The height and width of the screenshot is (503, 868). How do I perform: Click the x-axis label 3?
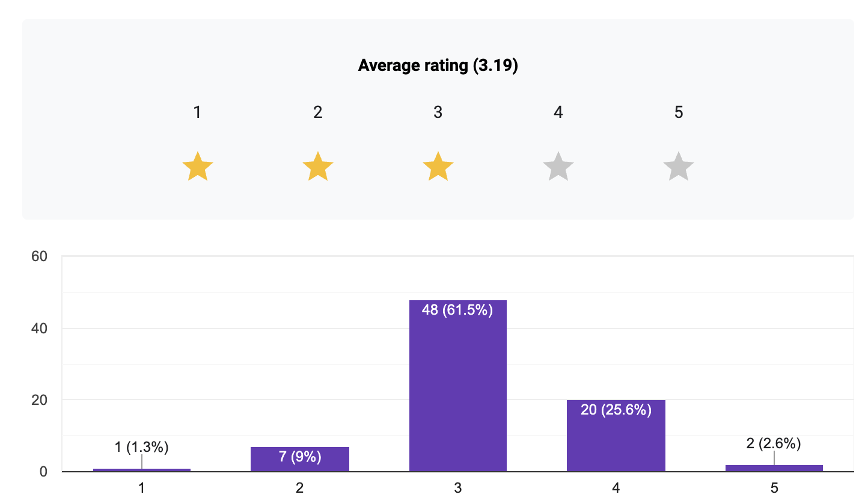(x=458, y=488)
